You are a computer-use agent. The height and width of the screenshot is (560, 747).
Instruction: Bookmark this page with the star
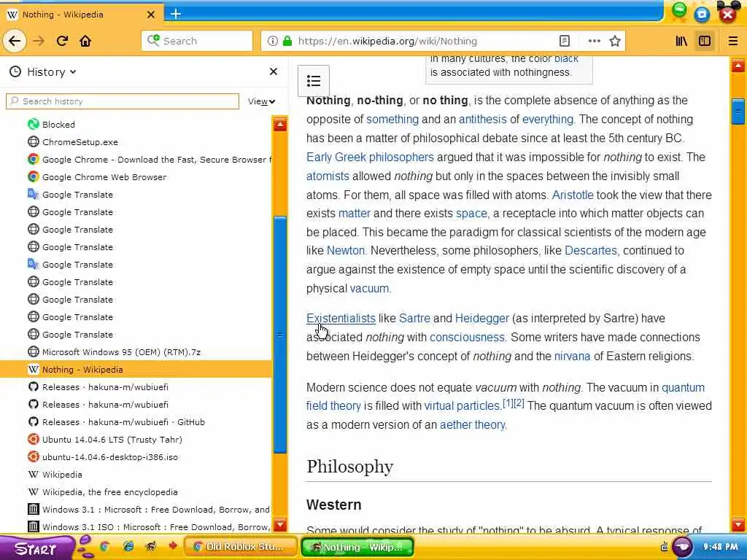(615, 41)
